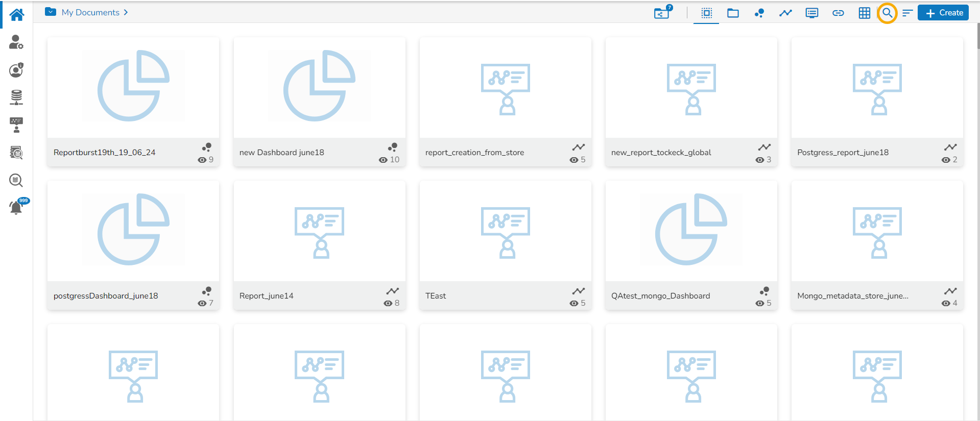This screenshot has width=980, height=421.
Task: Open the notifications bell with the 999 badge
Action: click(16, 207)
